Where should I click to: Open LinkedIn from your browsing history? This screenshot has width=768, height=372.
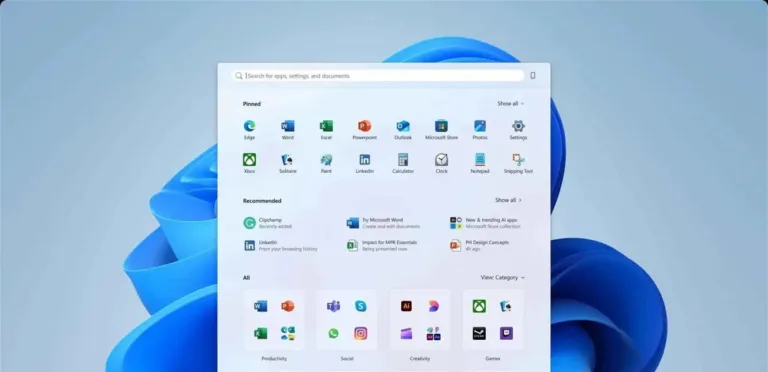281,246
